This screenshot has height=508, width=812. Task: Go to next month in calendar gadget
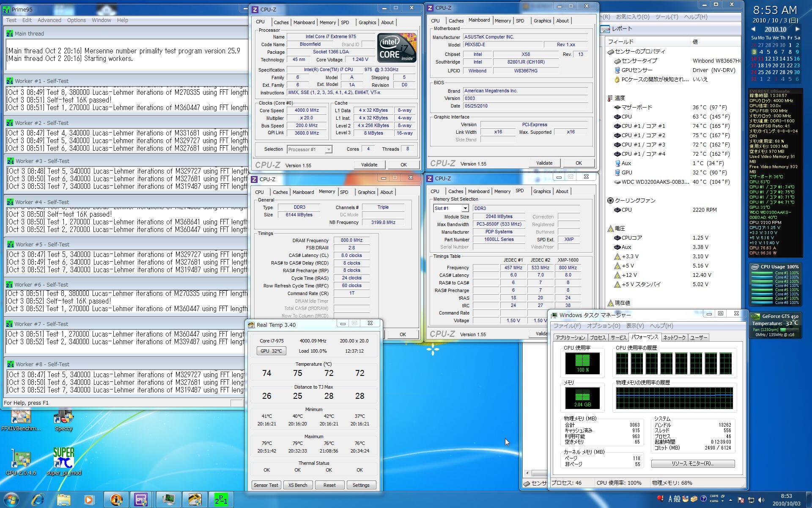coord(797,29)
